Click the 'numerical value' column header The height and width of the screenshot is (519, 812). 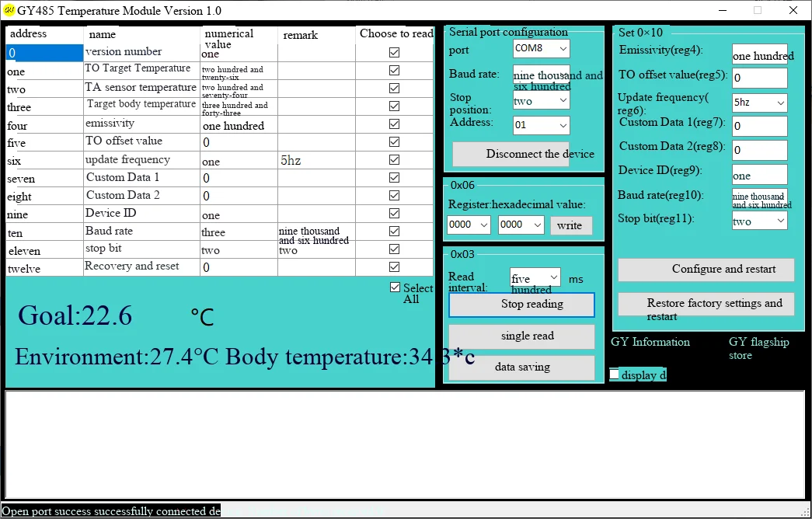[x=239, y=35]
